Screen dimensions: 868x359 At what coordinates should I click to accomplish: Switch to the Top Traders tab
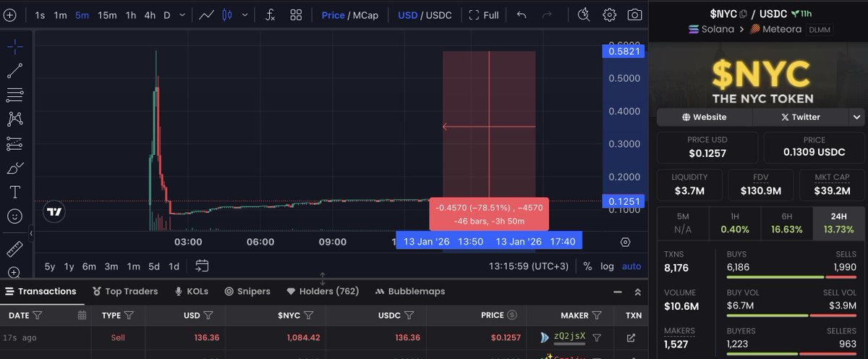[x=124, y=292]
